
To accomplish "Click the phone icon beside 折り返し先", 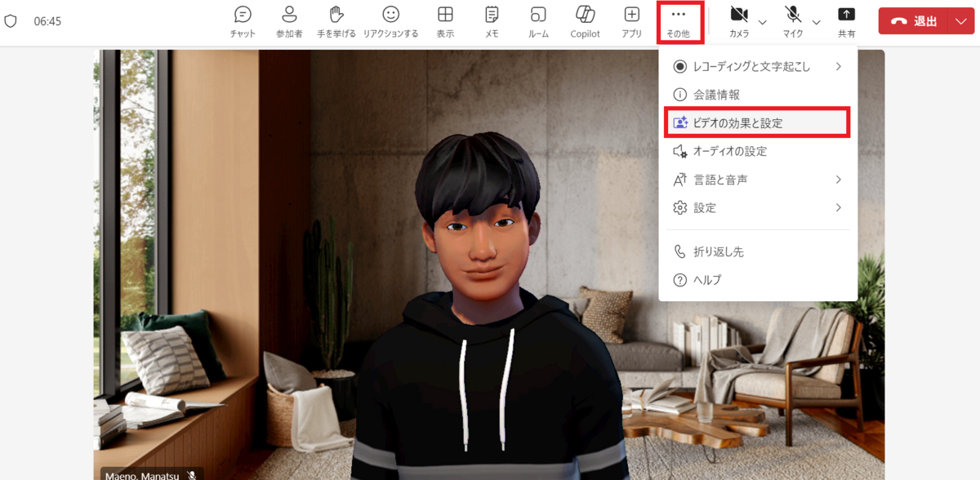I will pyautogui.click(x=679, y=252).
